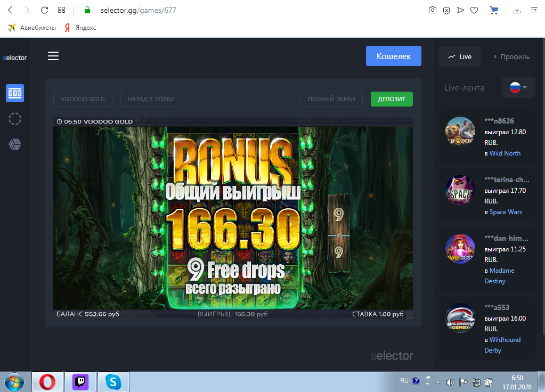Click the Madame Destiny game thumbnail
The width and height of the screenshot is (545, 392).
pyautogui.click(x=460, y=249)
